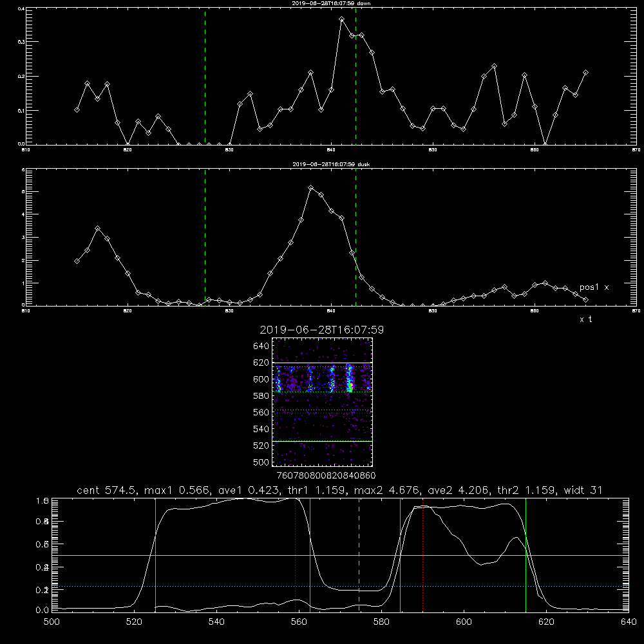Click the red dotted line near 559 in bottom plot
Screen dimensions: 644x644
(x=296, y=555)
